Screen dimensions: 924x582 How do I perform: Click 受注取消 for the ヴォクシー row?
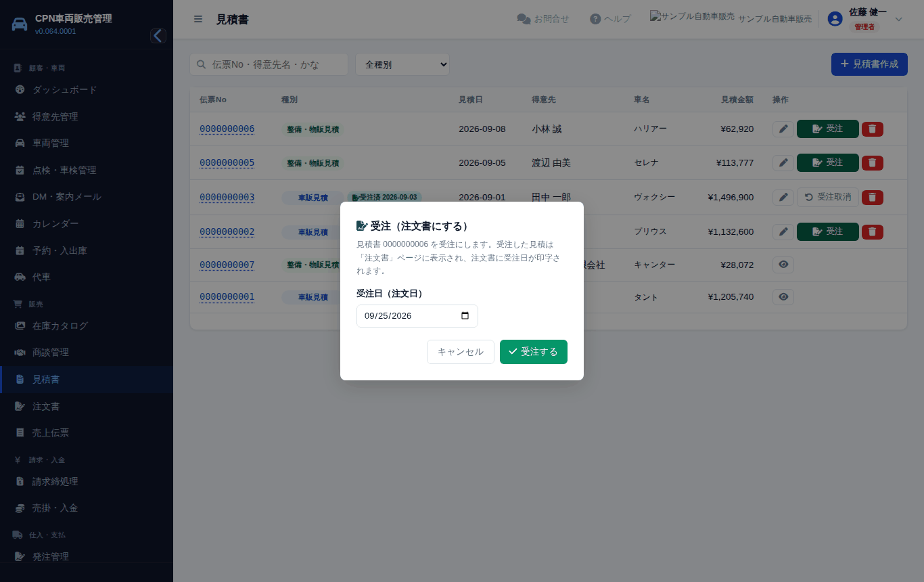(x=828, y=197)
